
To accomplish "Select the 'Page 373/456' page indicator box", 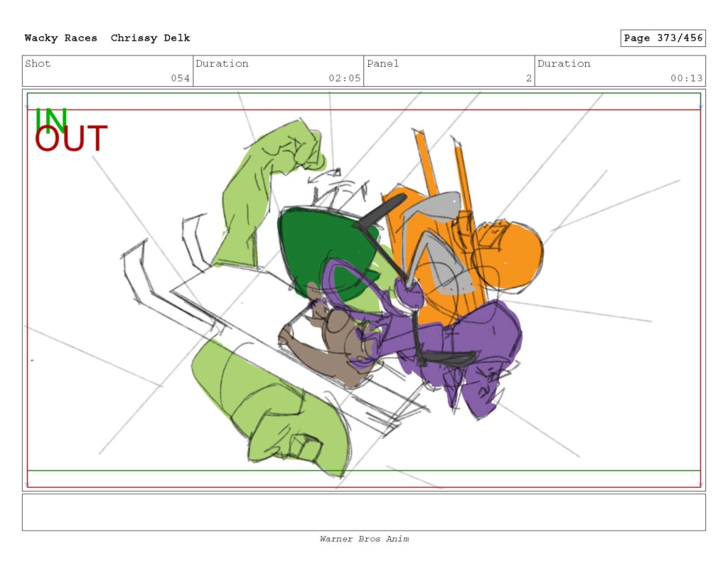I will (x=663, y=38).
